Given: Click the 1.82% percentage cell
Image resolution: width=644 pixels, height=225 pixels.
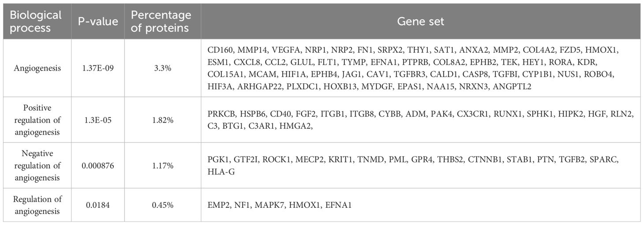Looking at the screenshot, I should (161, 120).
